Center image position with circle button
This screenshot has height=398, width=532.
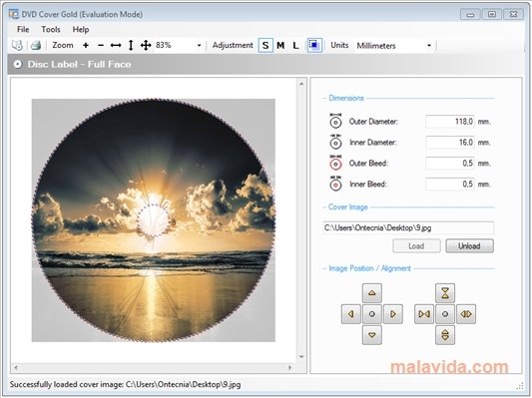372,314
